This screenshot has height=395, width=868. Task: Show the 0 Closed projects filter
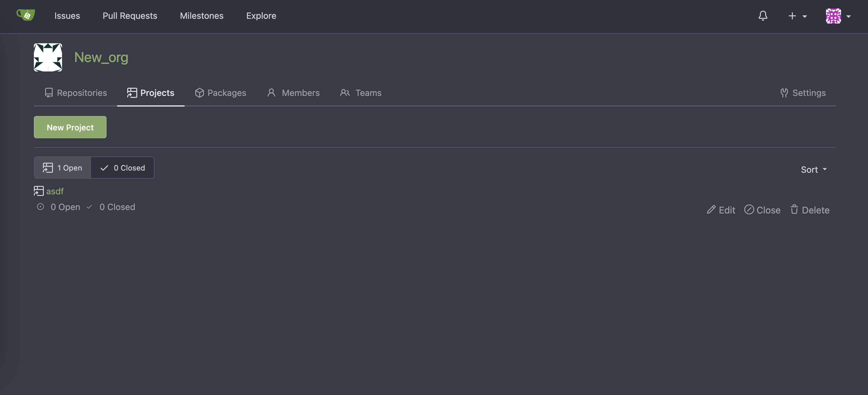coord(122,167)
